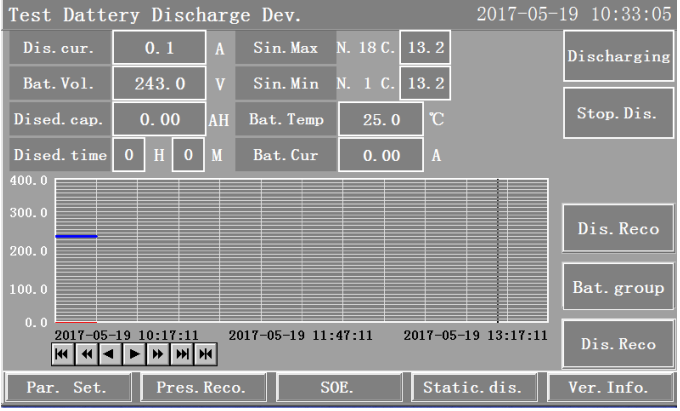680x411 pixels.
Task: Step chart back with single left arrow
Action: (x=110, y=353)
